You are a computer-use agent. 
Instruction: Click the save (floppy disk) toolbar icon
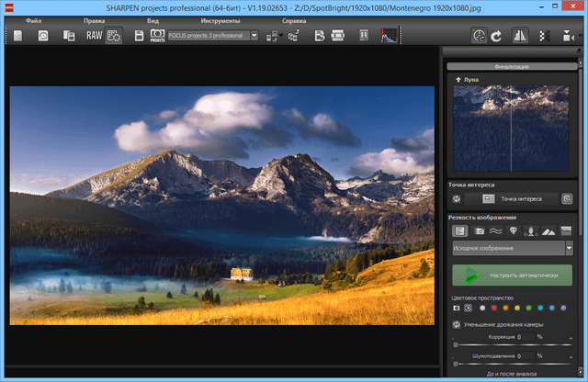139,36
